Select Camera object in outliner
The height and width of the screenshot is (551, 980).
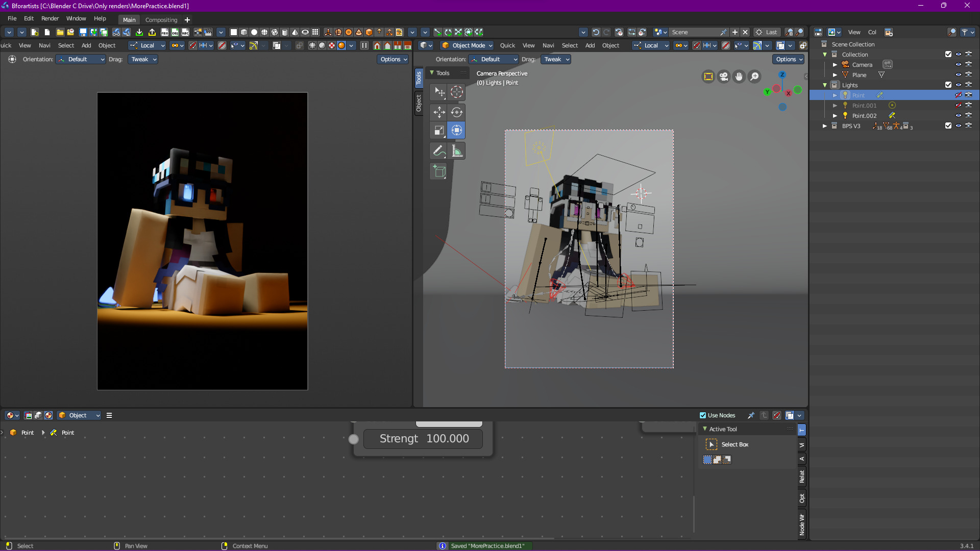(862, 65)
